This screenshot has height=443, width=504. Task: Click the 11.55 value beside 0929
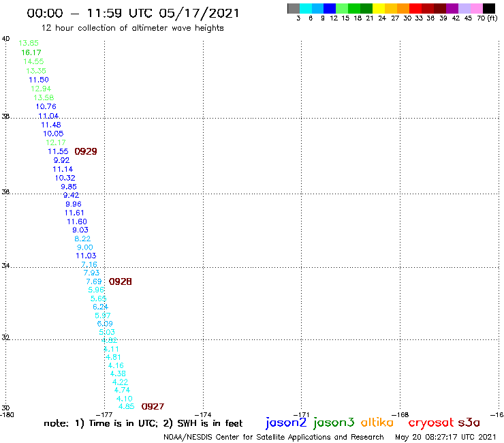(x=58, y=151)
